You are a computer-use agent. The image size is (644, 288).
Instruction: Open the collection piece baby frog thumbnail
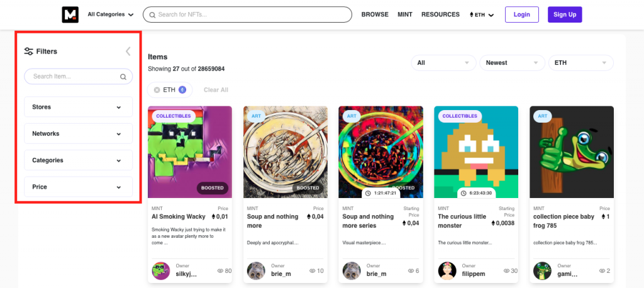pos(572,152)
